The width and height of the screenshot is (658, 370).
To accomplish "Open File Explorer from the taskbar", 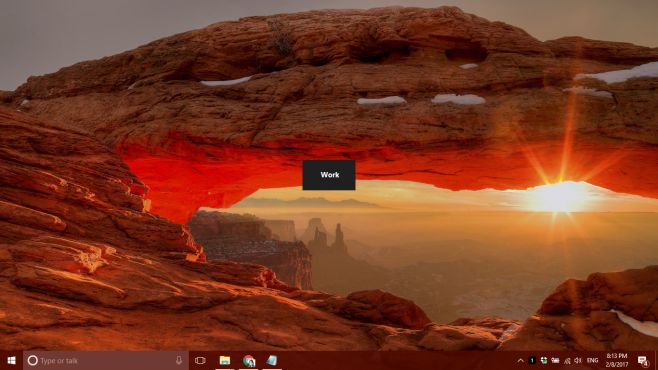I will [225, 360].
